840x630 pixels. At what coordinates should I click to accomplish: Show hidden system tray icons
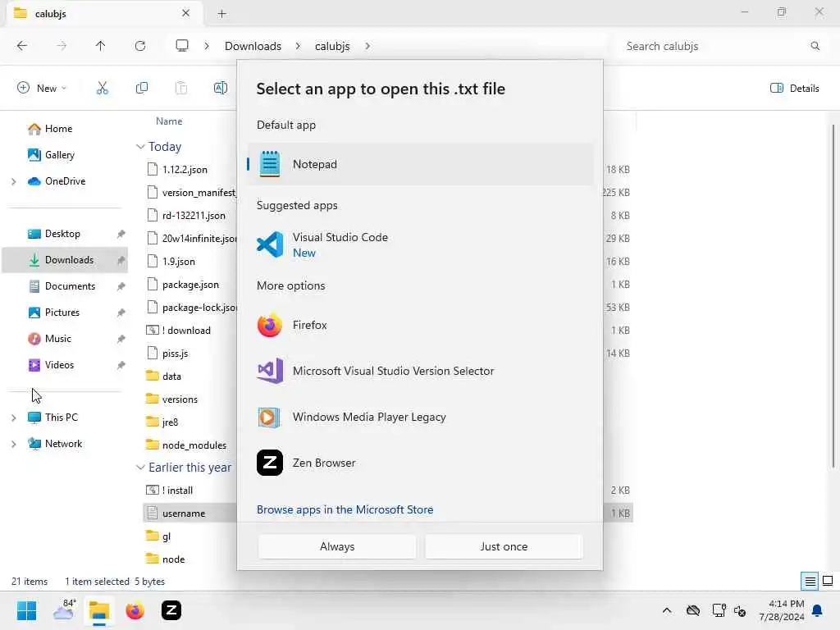pyautogui.click(x=667, y=610)
